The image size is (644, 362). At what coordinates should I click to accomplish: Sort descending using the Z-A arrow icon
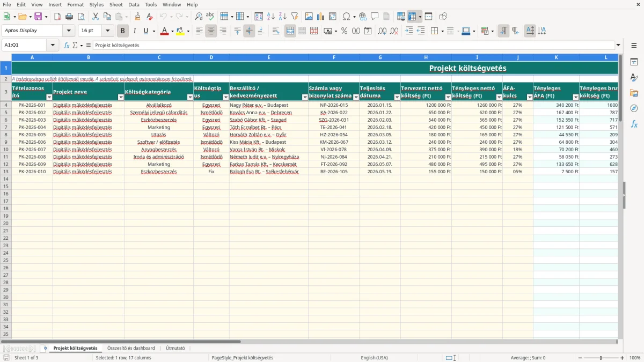282,17
